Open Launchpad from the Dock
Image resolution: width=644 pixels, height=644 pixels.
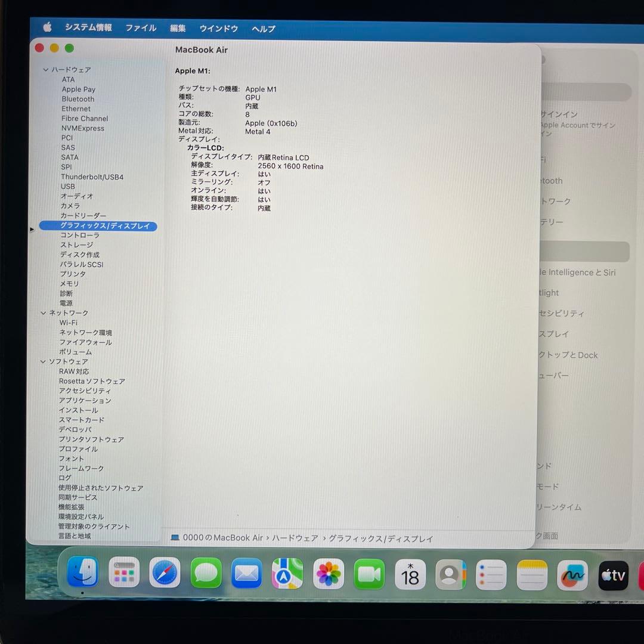pyautogui.click(x=123, y=574)
